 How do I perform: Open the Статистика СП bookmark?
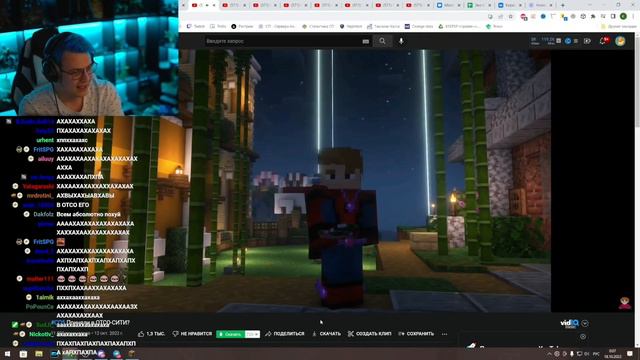[x=318, y=26]
